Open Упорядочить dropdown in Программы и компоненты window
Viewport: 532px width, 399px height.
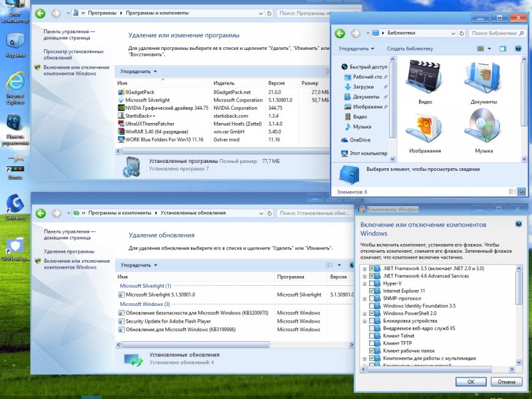click(138, 72)
